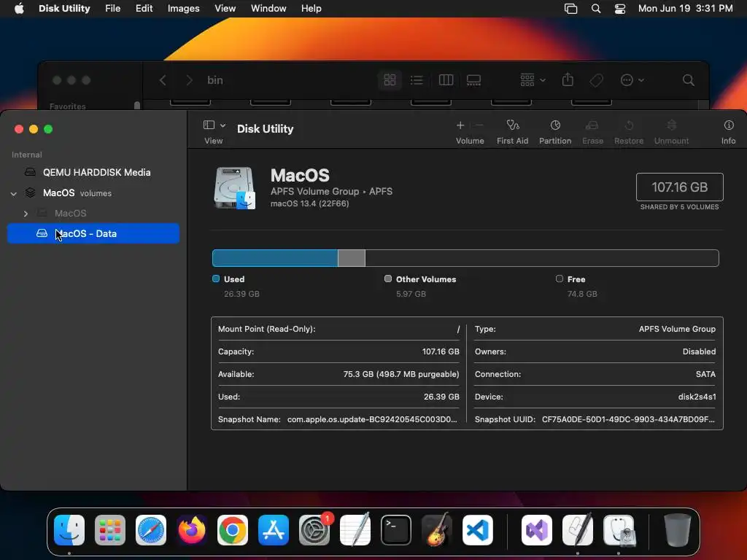Open Control Center from the menu bar
The width and height of the screenshot is (747, 560).
point(620,9)
